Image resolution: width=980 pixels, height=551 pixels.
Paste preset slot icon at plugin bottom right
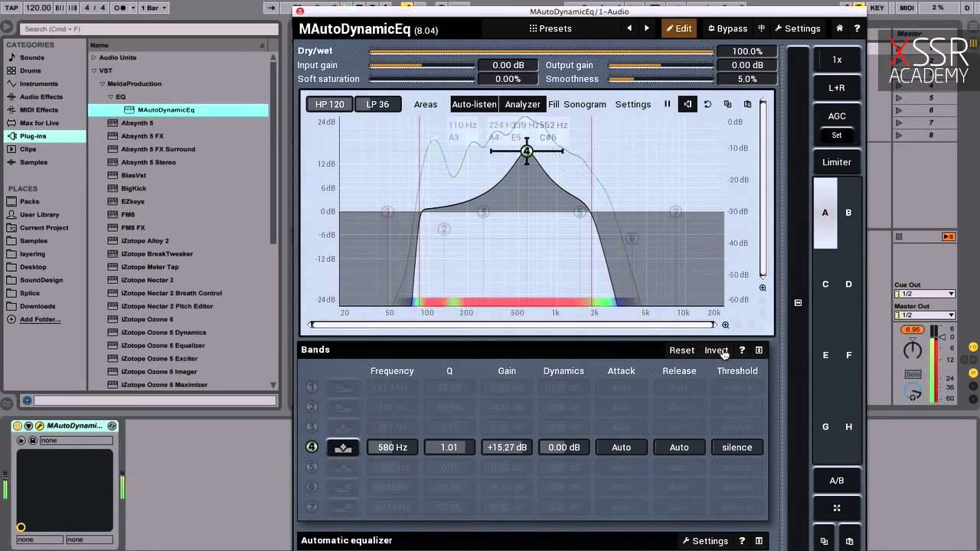[x=849, y=541]
